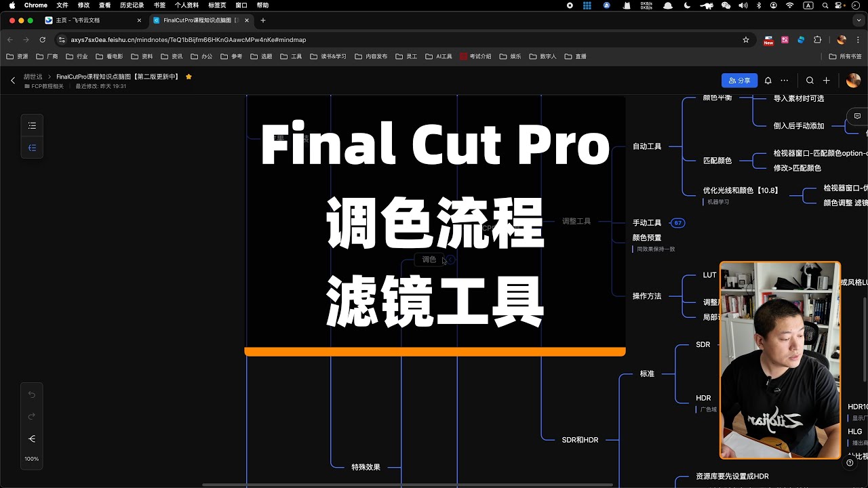Open the AI工具 bookmark folder
The width and height of the screenshot is (868, 488).
pyautogui.click(x=439, y=56)
